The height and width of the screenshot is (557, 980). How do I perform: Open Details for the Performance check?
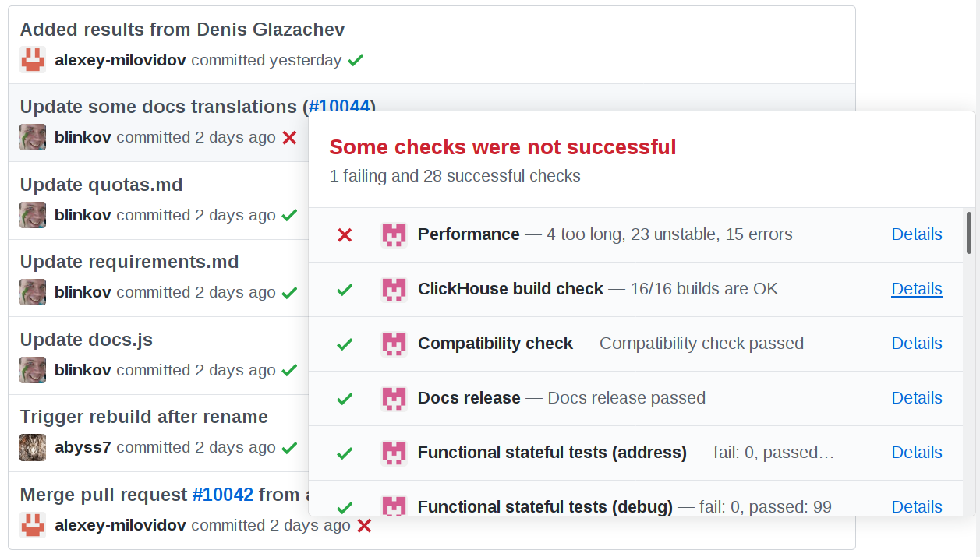point(916,234)
